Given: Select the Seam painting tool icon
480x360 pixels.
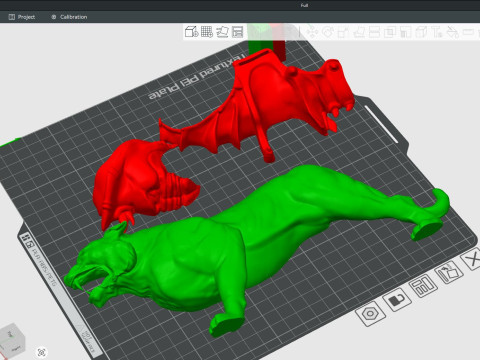Looking at the screenshot, I should (x=421, y=32).
